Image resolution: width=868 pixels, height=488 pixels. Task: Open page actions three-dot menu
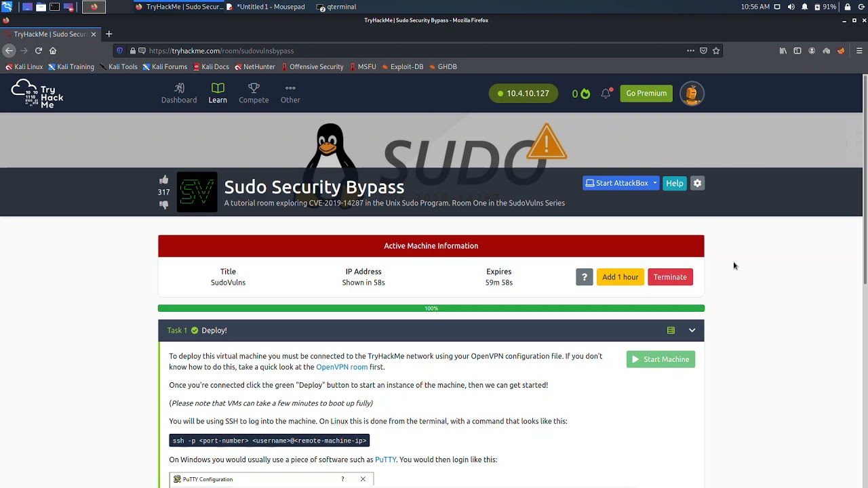[690, 50]
